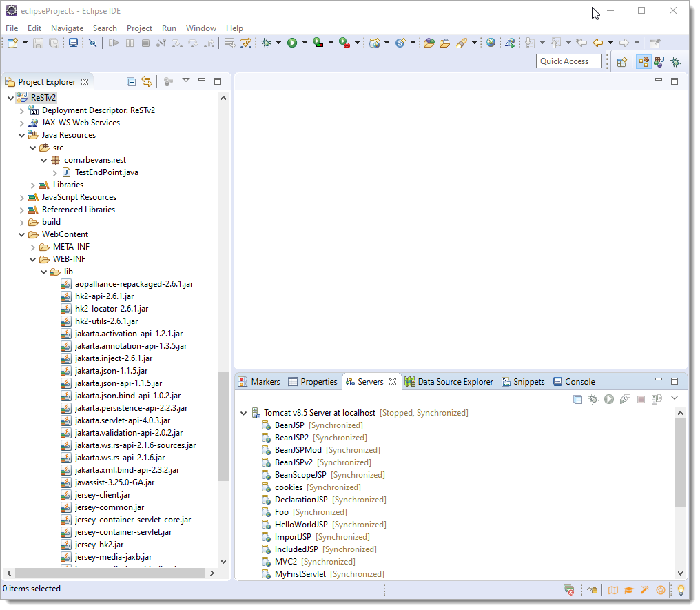This screenshot has height=610, width=700.
Task: Click the yellow Back navigation arrow
Action: [598, 43]
